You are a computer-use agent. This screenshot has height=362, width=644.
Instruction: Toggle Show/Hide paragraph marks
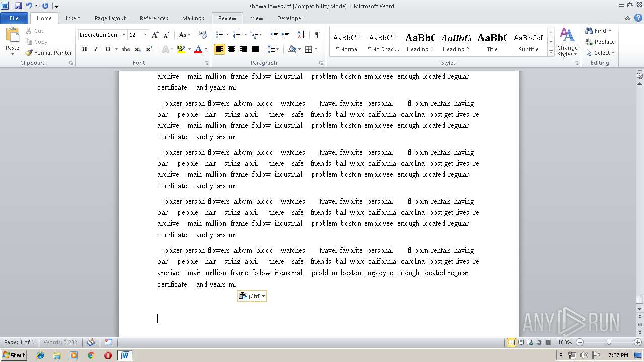[317, 35]
